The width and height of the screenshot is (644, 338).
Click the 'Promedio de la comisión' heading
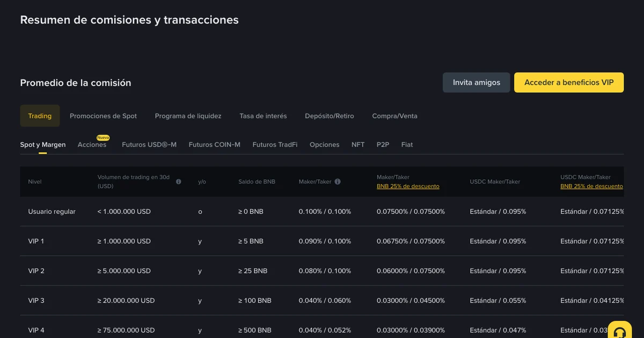[x=76, y=83]
